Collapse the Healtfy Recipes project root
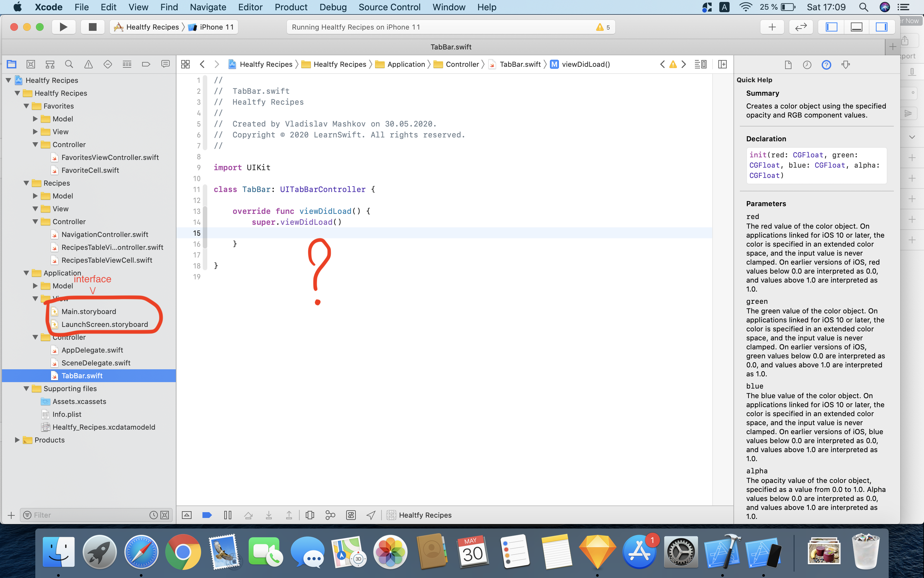Image resolution: width=924 pixels, height=578 pixels. click(x=8, y=80)
